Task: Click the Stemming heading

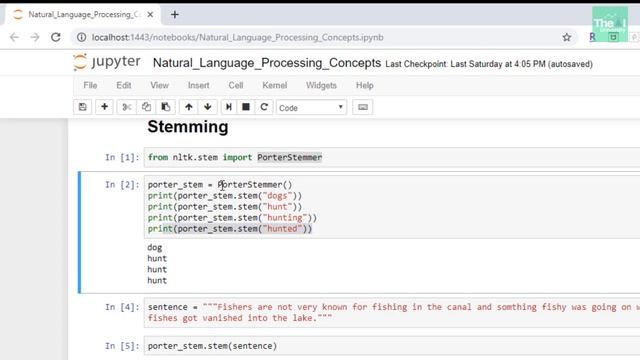Action: pyautogui.click(x=188, y=127)
